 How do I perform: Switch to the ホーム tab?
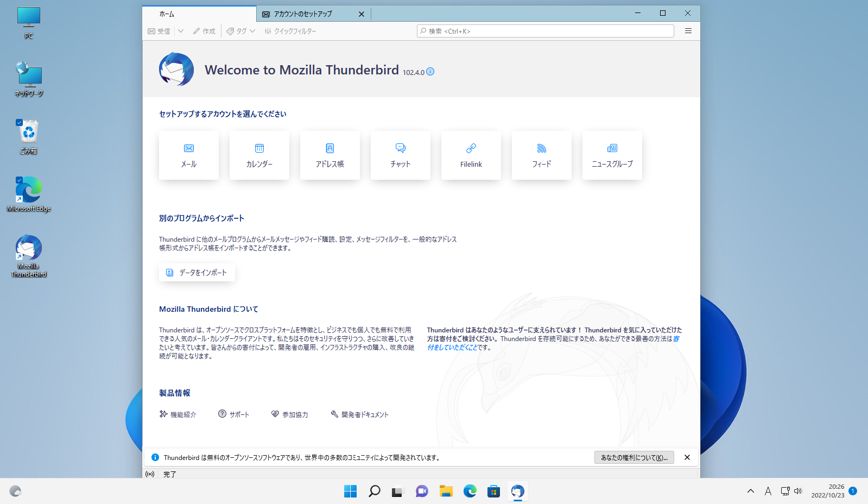[199, 14]
